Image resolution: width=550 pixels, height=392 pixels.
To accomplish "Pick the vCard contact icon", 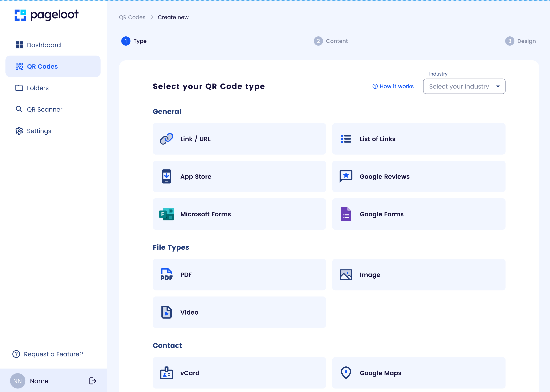I will [167, 373].
